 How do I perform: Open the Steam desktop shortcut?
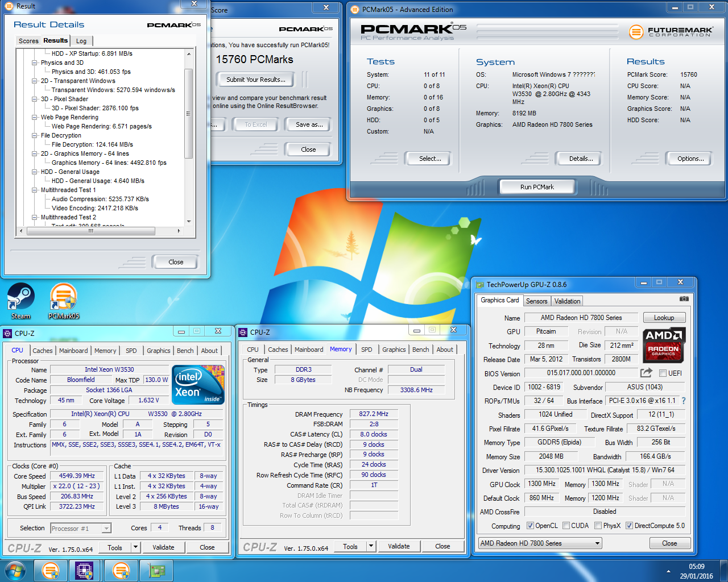(21, 301)
